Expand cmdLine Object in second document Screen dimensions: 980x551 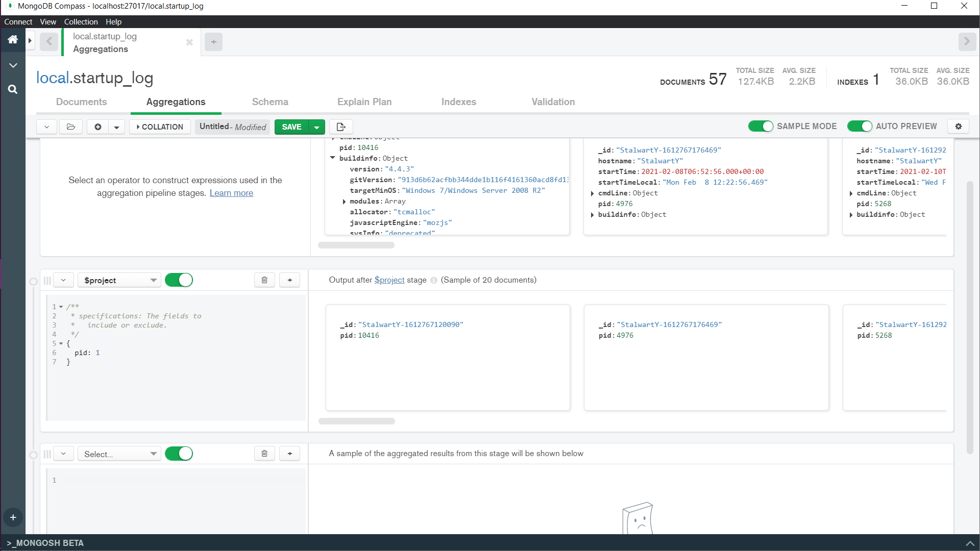click(592, 193)
